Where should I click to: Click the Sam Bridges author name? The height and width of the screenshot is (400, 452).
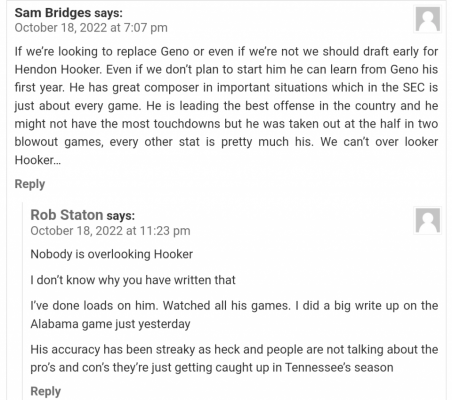coord(53,13)
